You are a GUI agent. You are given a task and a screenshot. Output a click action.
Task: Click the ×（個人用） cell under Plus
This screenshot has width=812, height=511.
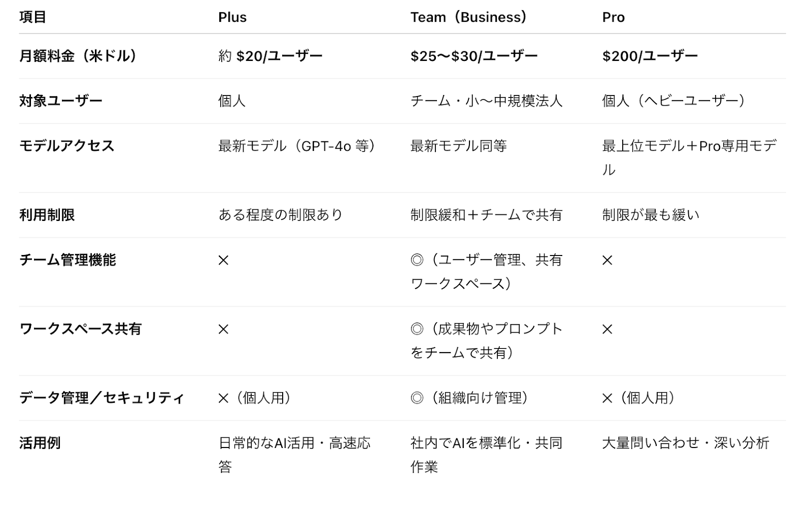click(x=255, y=398)
